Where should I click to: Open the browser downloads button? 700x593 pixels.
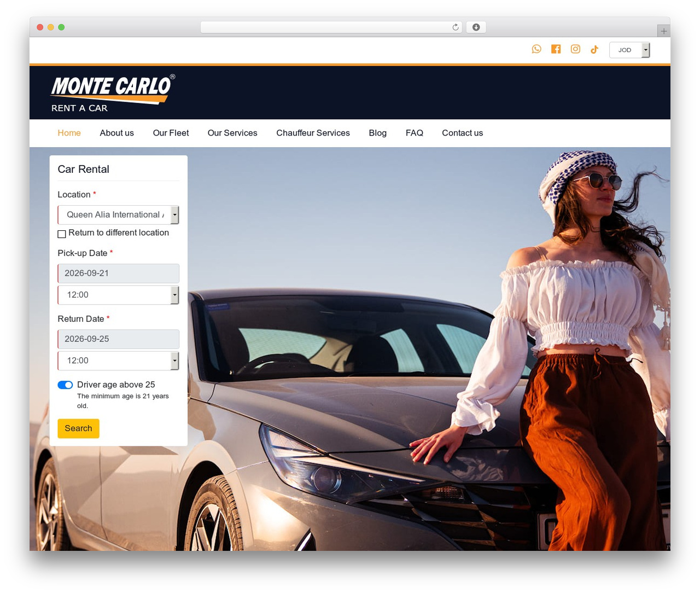pos(476,27)
